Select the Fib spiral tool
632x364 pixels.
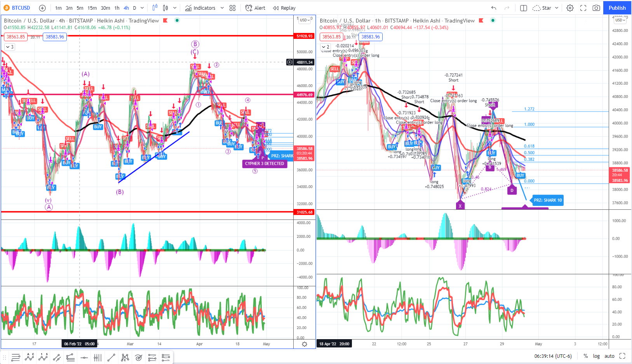[138, 357]
